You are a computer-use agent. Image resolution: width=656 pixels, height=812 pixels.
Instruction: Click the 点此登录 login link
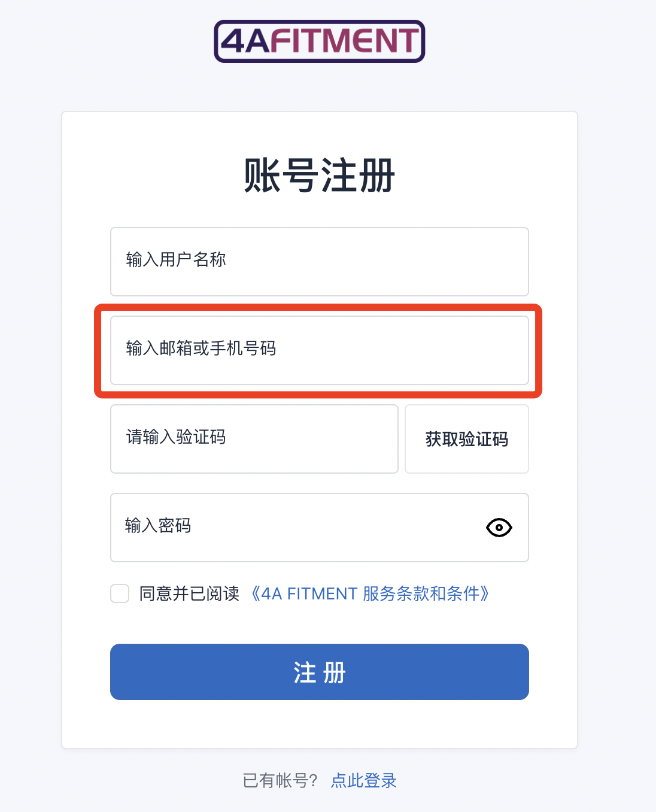363,781
